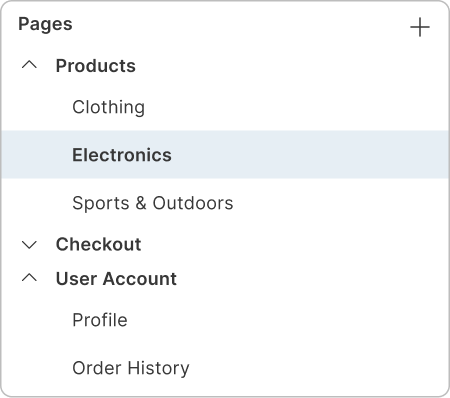Click the Pages panel heading

tap(45, 24)
